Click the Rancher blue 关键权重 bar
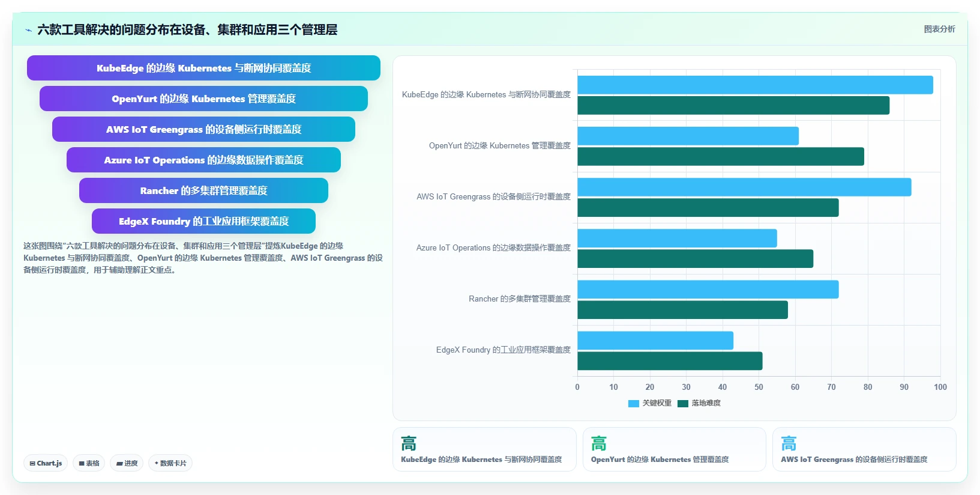980x495 pixels. (x=708, y=289)
